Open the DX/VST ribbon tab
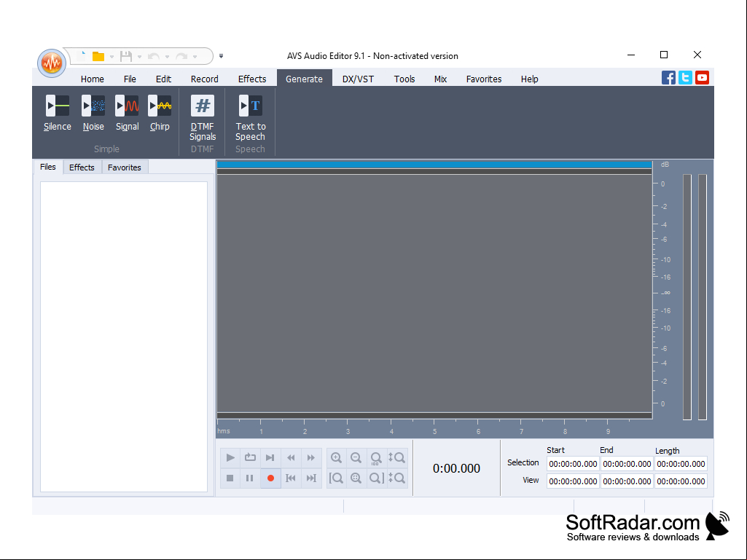 pos(358,79)
